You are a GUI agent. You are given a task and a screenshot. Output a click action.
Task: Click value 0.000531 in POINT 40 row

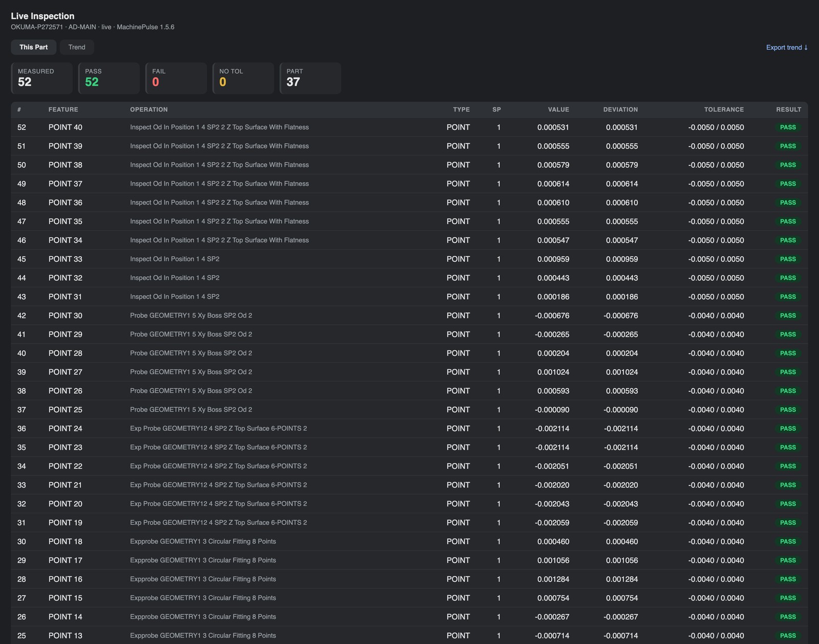pyautogui.click(x=553, y=127)
